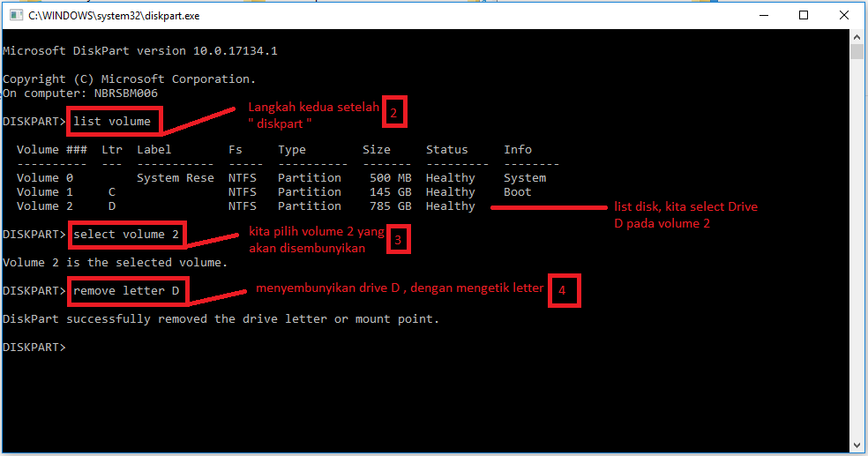
Task: Click the text 'Microsoft DiskPart version 10.0.17134.1'
Action: click(x=140, y=51)
